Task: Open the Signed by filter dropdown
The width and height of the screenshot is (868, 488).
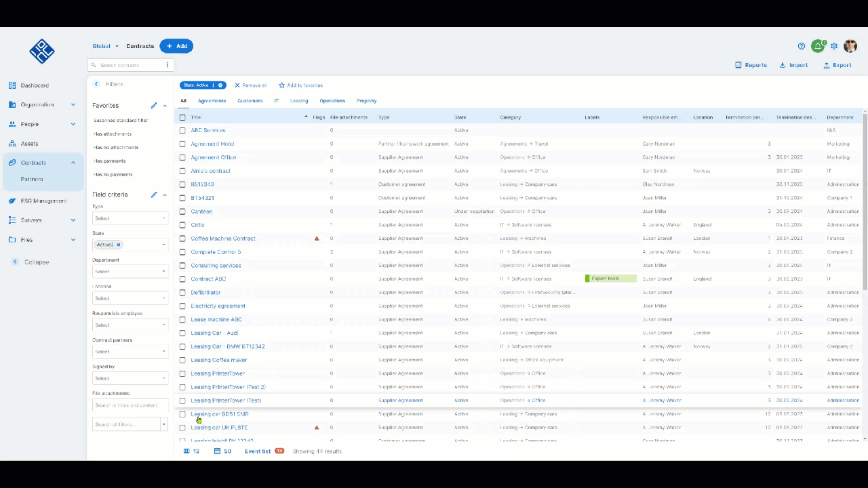Action: pos(130,378)
